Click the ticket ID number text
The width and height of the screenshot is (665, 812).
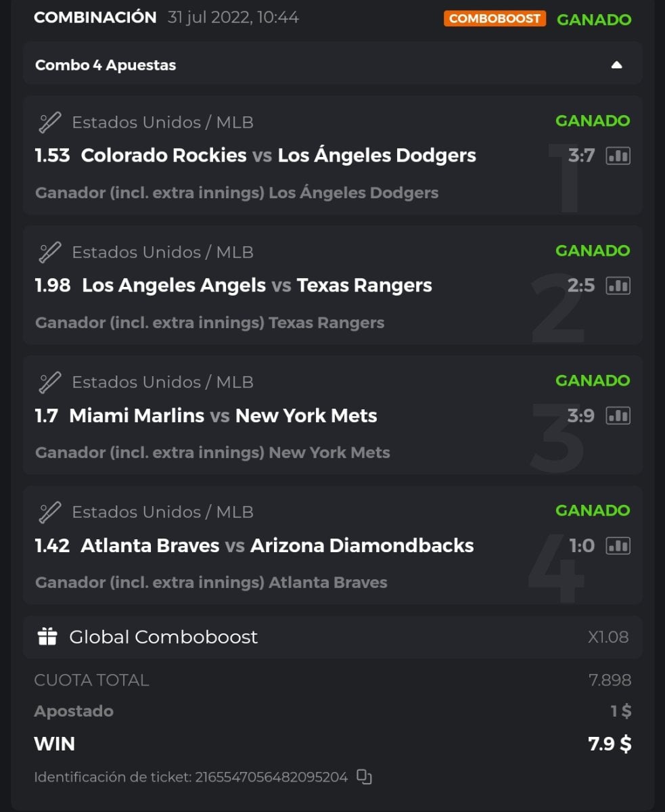(271, 777)
